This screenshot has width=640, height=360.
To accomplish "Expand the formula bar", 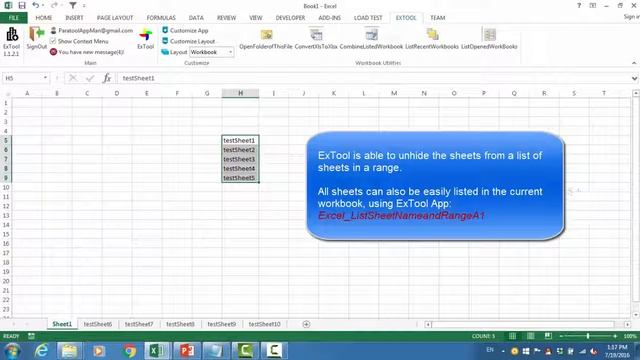I will tap(634, 78).
